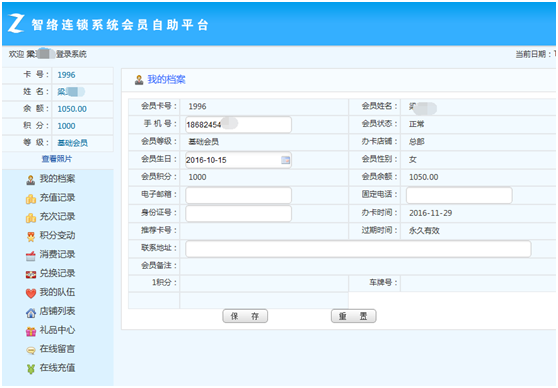Click the 固定电话 input field

point(459,195)
